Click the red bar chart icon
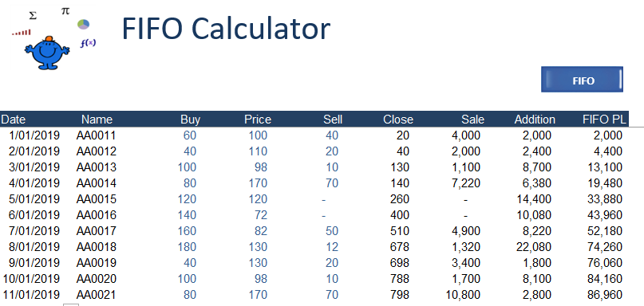The image size is (644, 306). (22, 32)
